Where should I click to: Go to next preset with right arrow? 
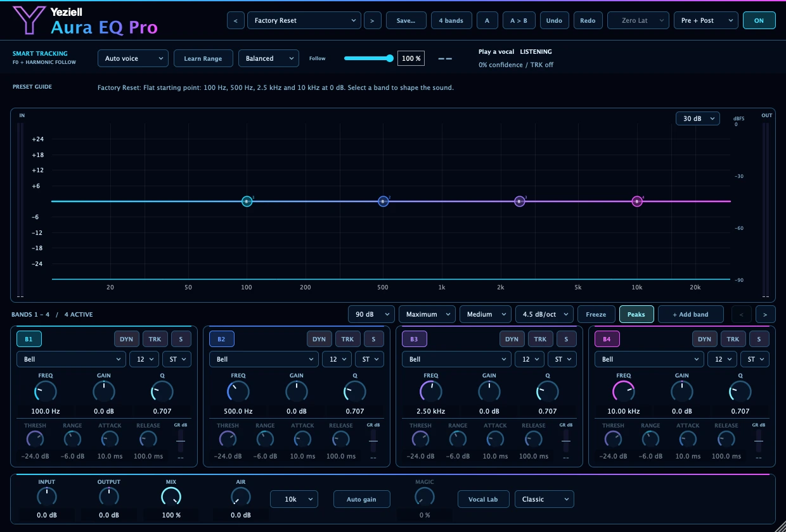click(372, 20)
